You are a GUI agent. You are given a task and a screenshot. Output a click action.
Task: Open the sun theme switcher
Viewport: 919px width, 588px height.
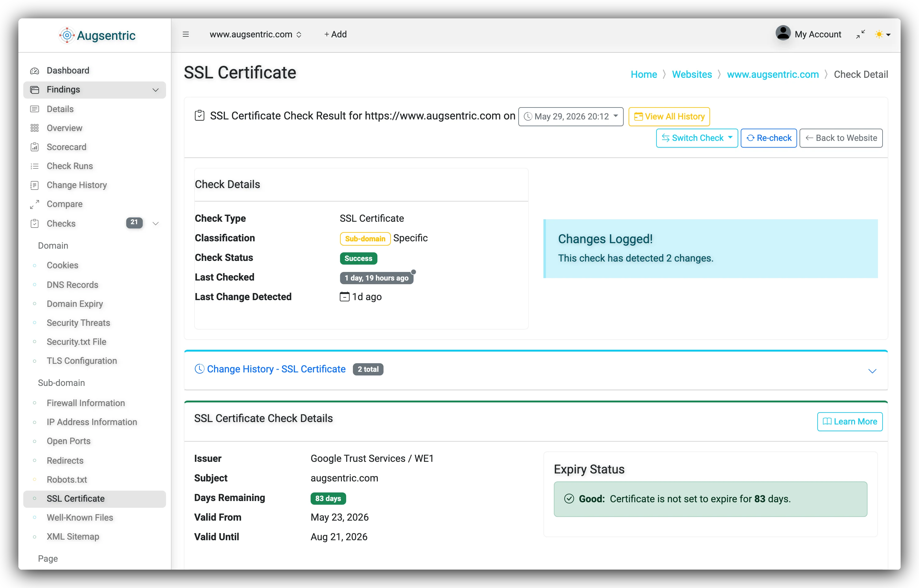coord(883,34)
